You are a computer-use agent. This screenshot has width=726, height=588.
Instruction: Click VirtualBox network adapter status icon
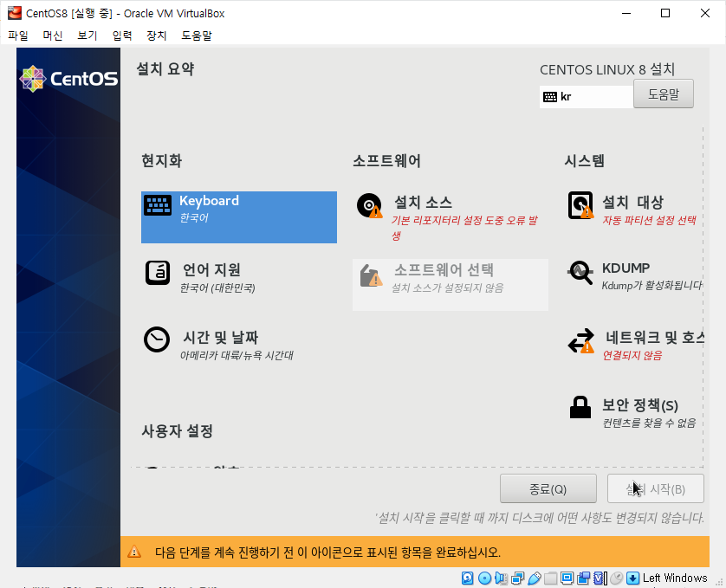pyautogui.click(x=518, y=578)
